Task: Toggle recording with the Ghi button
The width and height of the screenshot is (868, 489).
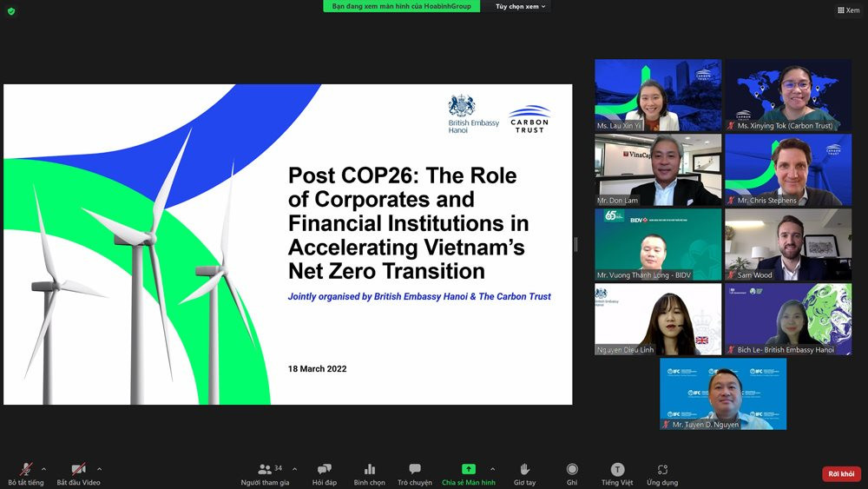Action: (572, 470)
